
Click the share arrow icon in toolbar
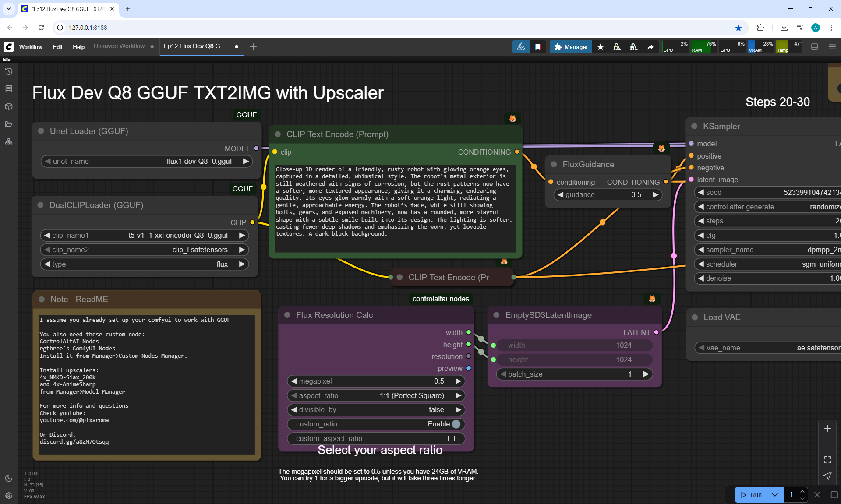pyautogui.click(x=650, y=47)
